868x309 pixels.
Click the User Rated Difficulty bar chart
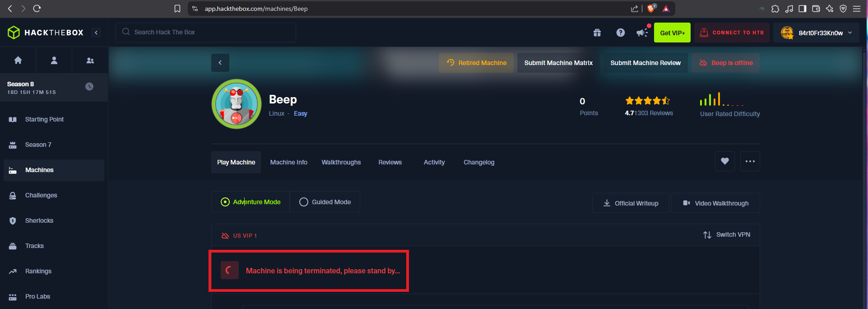pos(721,99)
